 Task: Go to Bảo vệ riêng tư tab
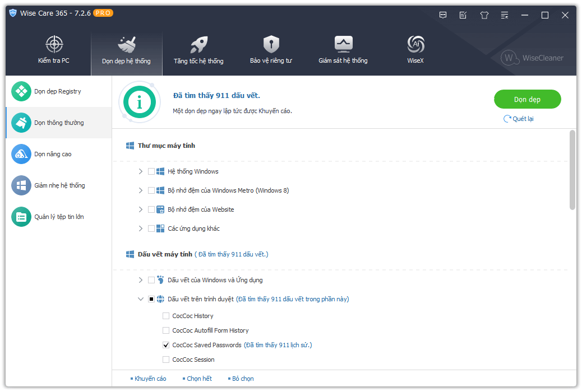pos(271,51)
